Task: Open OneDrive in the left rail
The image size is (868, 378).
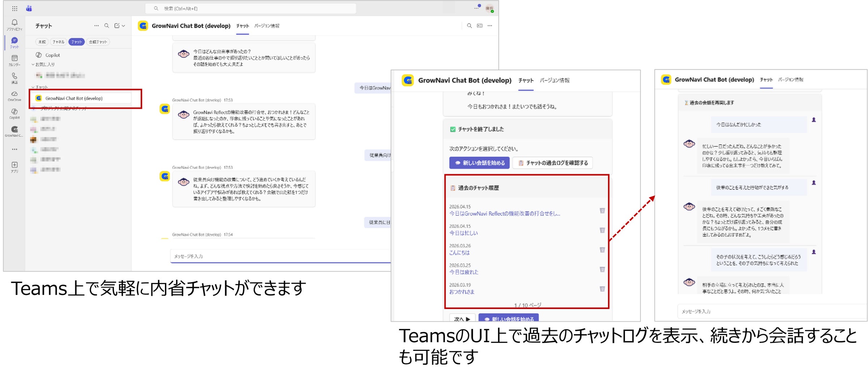Action: pos(14,95)
